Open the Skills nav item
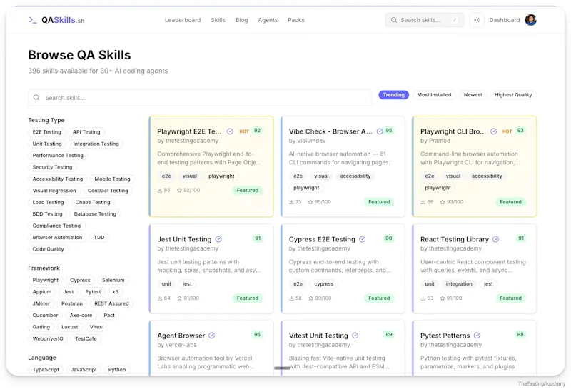The image size is (571, 392). [x=218, y=20]
